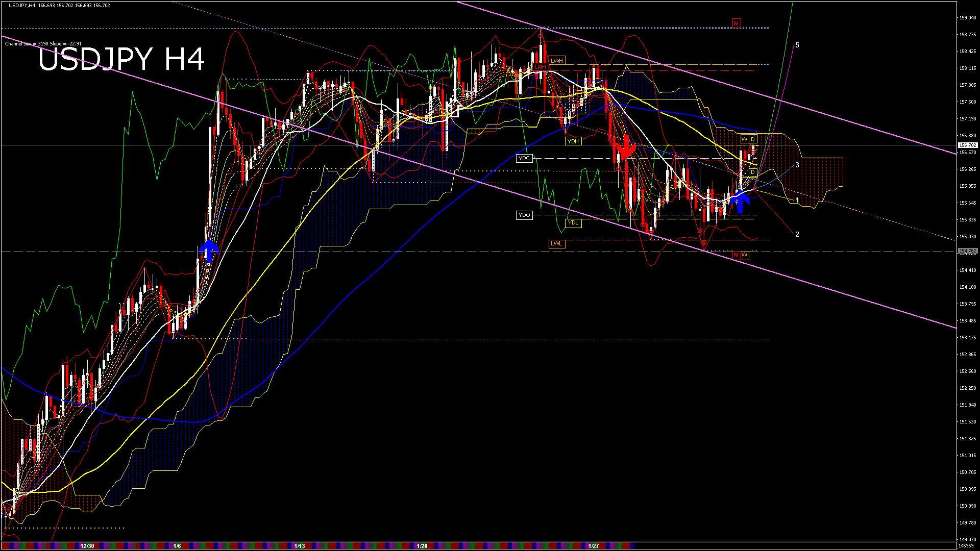Click the 159.040 price scale label
Screen dimensions: 980x551
pyautogui.click(x=968, y=18)
